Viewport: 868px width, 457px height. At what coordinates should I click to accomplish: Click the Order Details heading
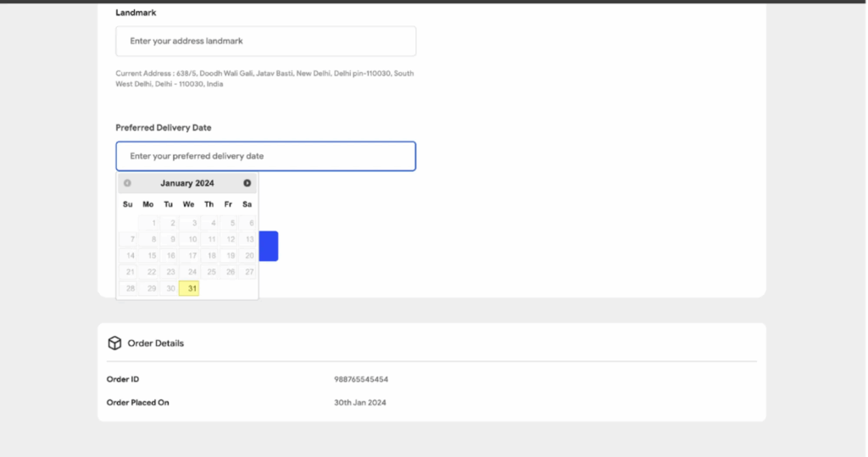click(x=155, y=343)
